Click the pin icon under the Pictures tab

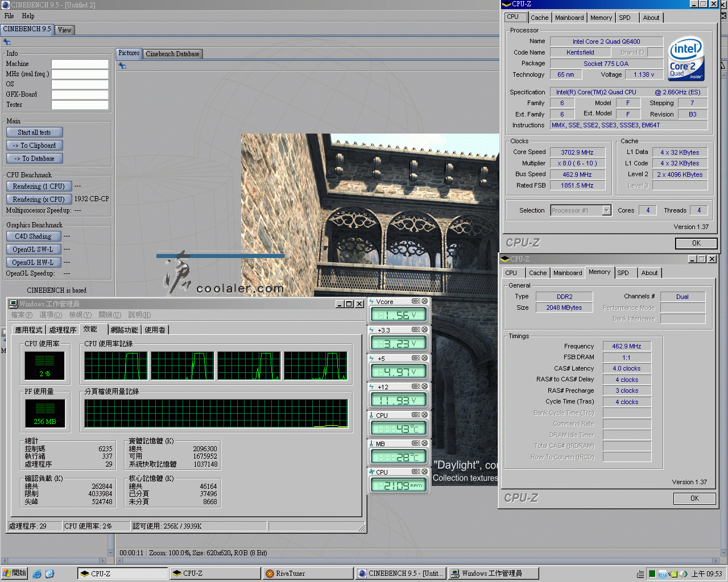pyautogui.click(x=122, y=66)
